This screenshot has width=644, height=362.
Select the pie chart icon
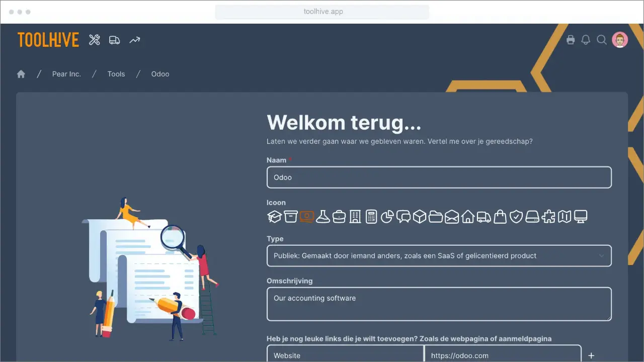point(387,216)
